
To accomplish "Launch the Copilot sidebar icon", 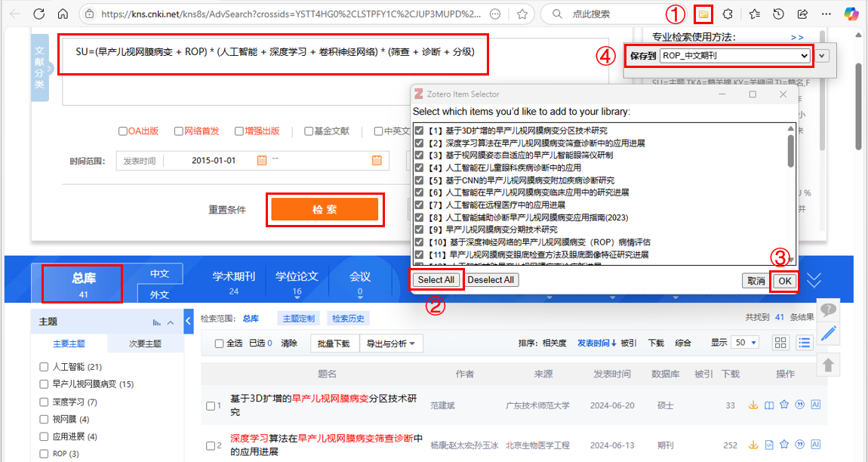I will tap(851, 14).
